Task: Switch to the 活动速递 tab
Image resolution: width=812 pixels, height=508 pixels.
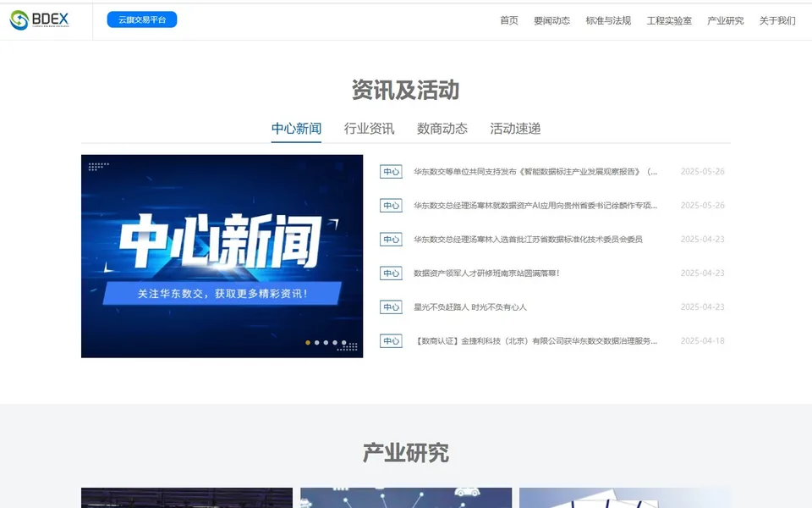Action: [515, 129]
